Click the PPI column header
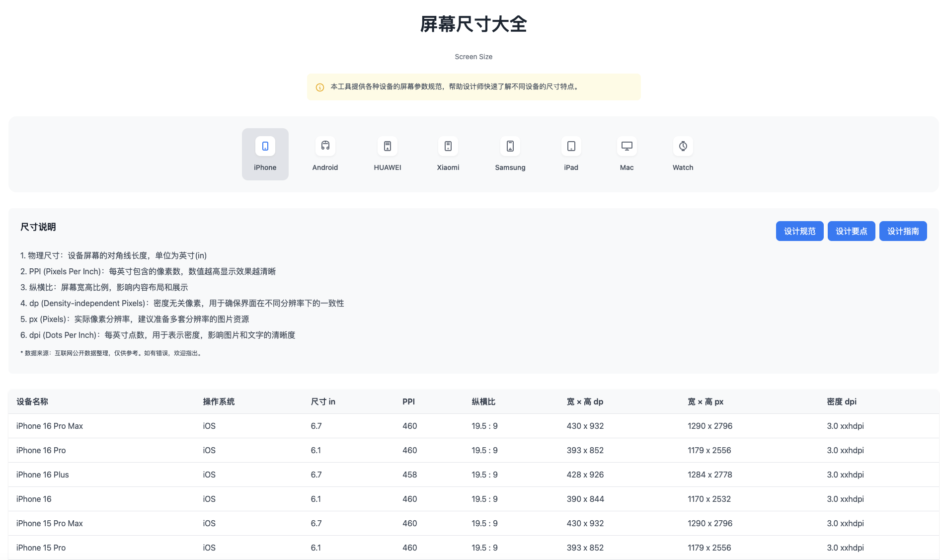Viewport: 940px width, 560px height. click(x=408, y=401)
